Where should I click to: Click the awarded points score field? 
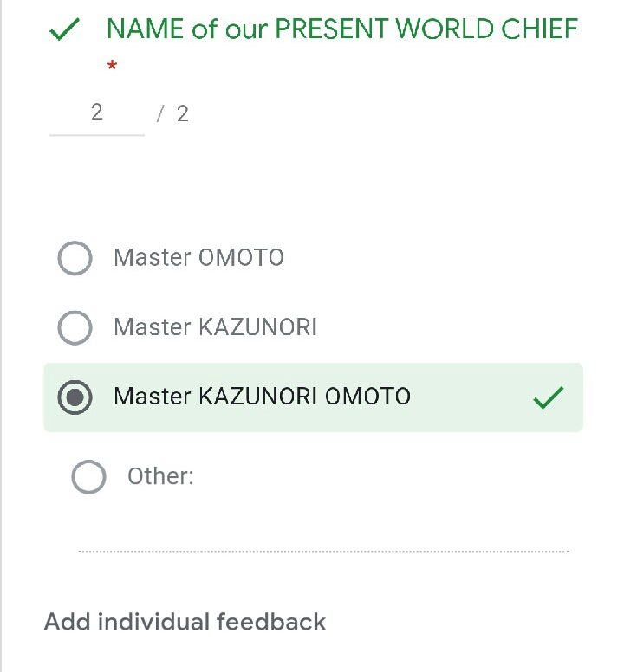[x=96, y=113]
